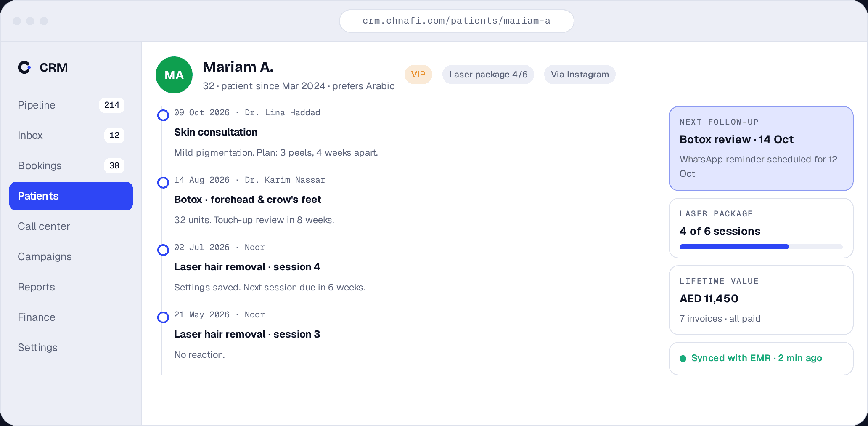The width and height of the screenshot is (868, 426).
Task: Open the Botox review 14 Oct follow-up
Action: 737,139
